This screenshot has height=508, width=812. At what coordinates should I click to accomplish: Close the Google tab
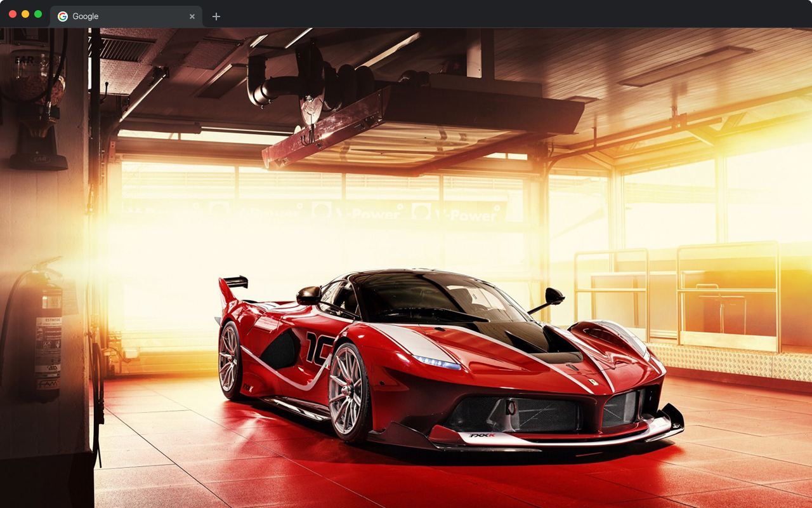[x=192, y=17]
